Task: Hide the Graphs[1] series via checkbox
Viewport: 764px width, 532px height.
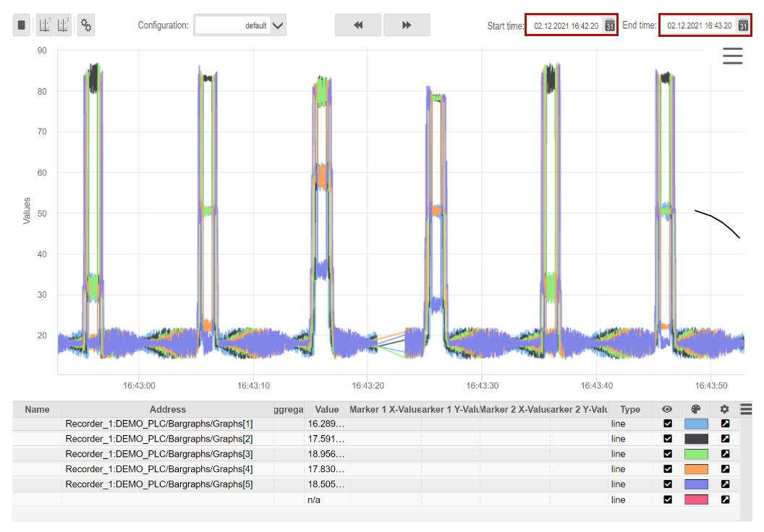Action: tap(668, 424)
